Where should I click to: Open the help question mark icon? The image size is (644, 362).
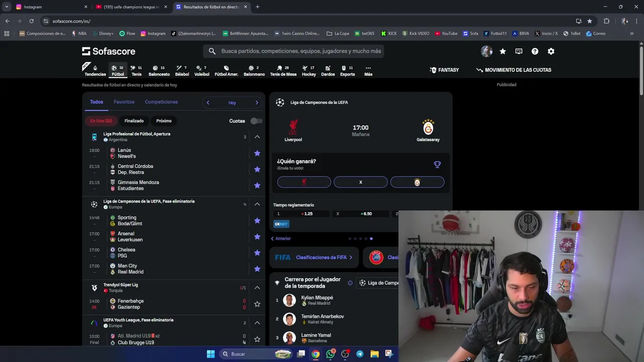535,51
